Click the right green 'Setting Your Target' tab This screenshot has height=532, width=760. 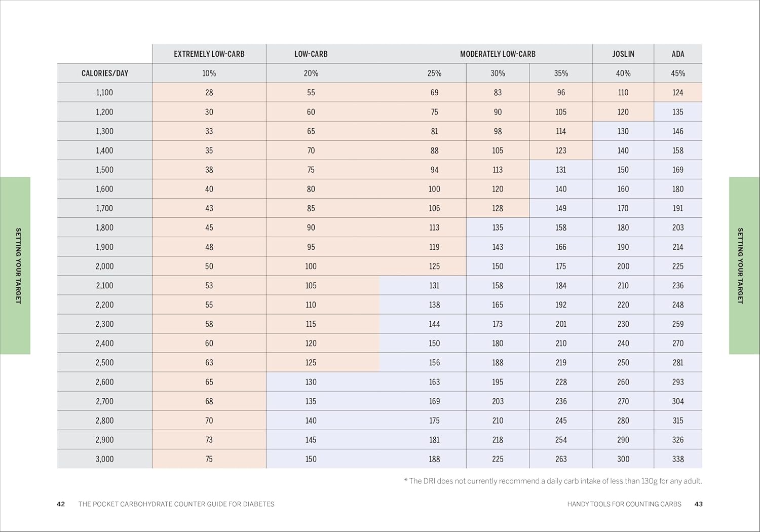[744, 265]
